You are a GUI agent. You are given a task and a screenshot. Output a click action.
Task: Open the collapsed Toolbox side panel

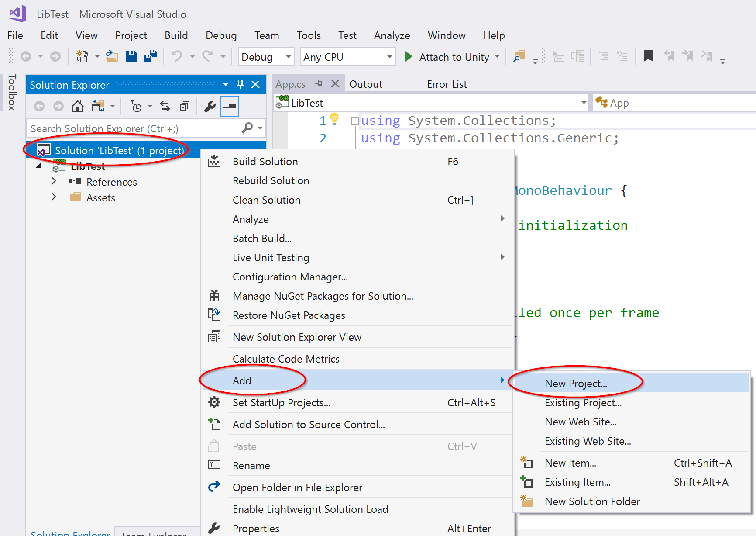12,92
